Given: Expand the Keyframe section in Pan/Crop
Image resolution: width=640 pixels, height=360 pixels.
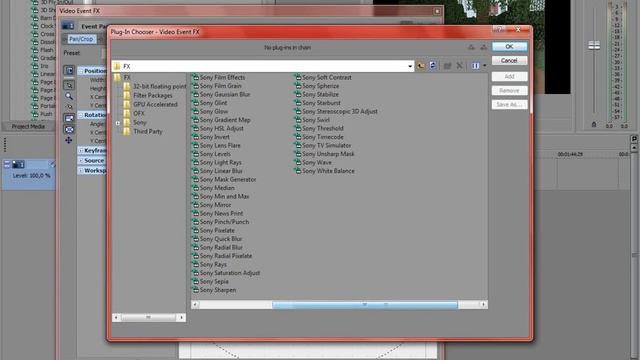Looking at the screenshot, I should tap(81, 151).
